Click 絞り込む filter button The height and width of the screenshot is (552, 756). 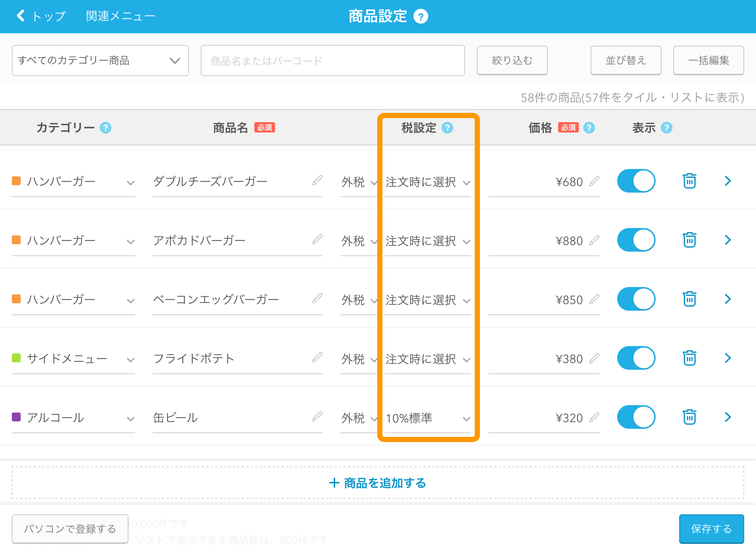click(x=512, y=61)
